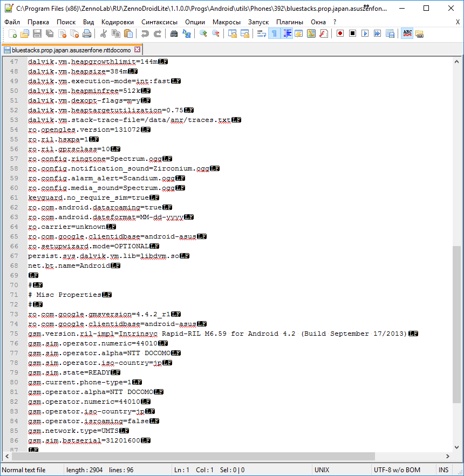
Task: Open the Окна menu
Action: pyautogui.click(x=318, y=22)
